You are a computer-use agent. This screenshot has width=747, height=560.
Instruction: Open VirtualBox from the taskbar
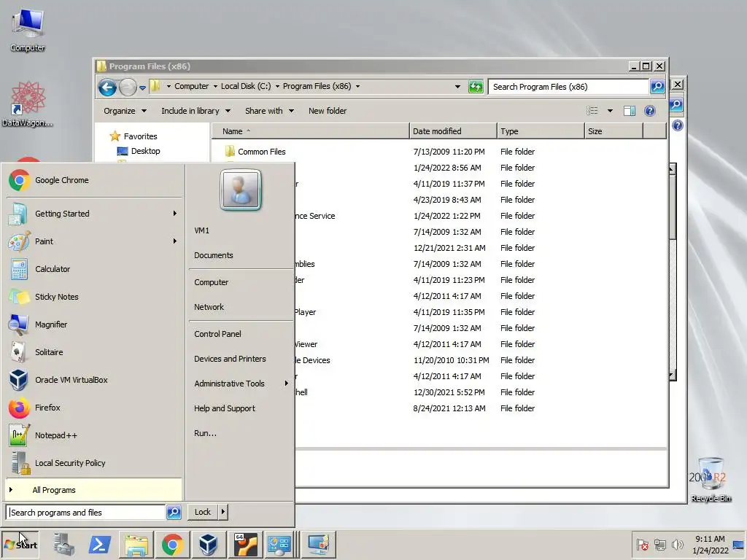point(208,544)
